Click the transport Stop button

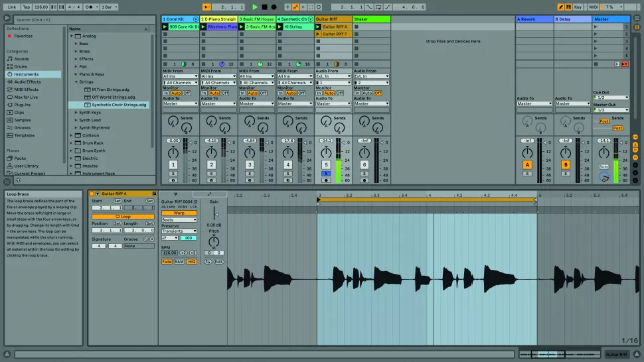click(264, 7)
